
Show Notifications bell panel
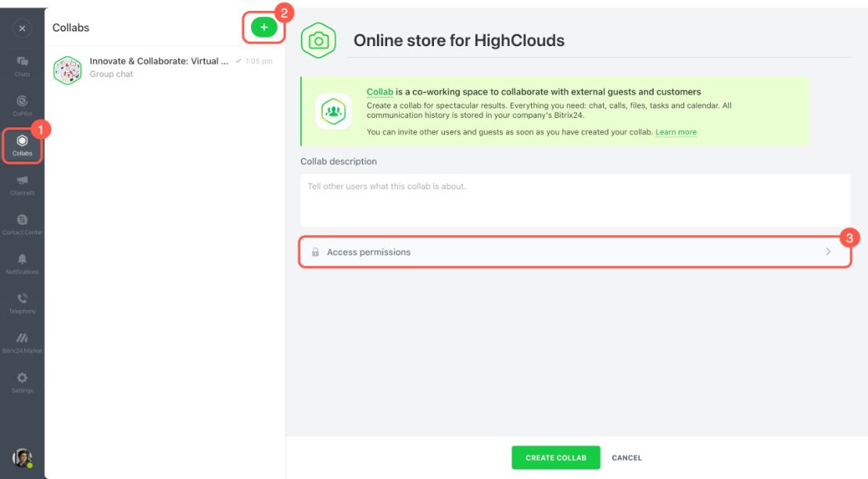pyautogui.click(x=22, y=264)
